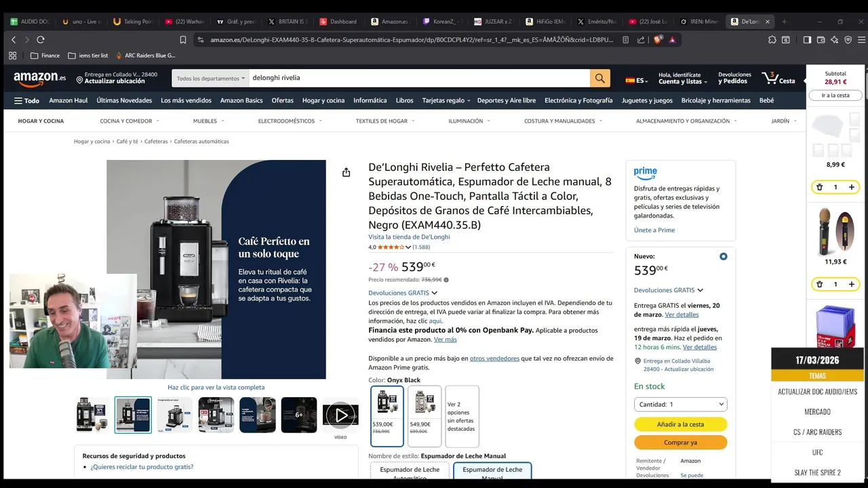
Task: Delete the 8,99 € cart item with trash icon
Action: (819, 187)
